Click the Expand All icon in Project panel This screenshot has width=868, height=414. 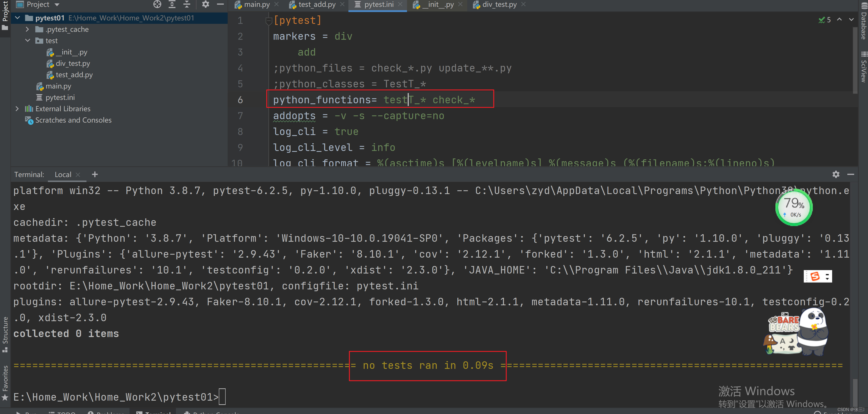[x=172, y=4]
